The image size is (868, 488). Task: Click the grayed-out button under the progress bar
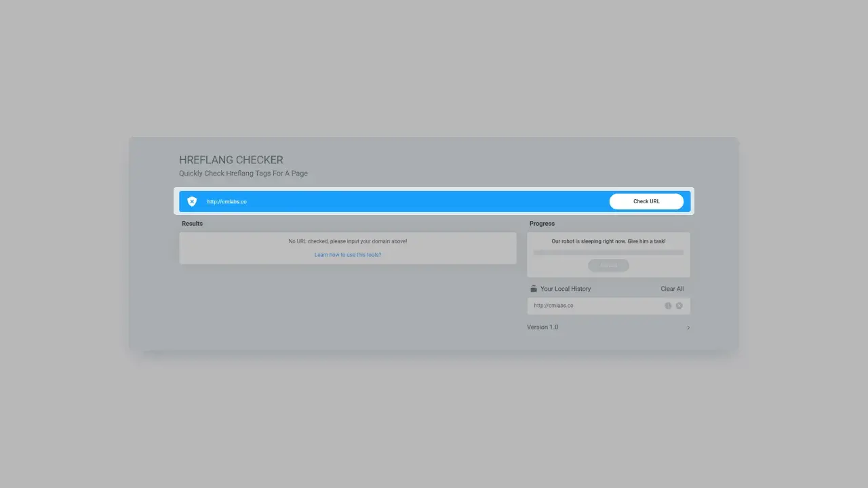pos(608,265)
